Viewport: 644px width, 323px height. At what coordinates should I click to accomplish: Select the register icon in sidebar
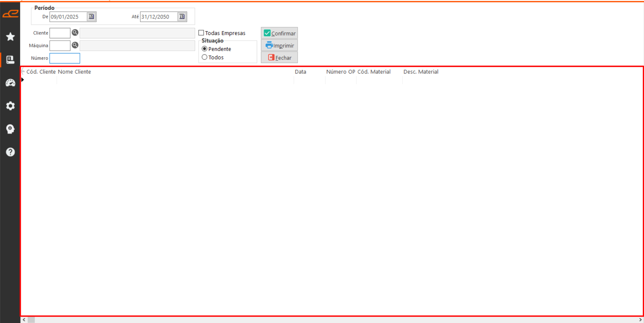coord(10,60)
